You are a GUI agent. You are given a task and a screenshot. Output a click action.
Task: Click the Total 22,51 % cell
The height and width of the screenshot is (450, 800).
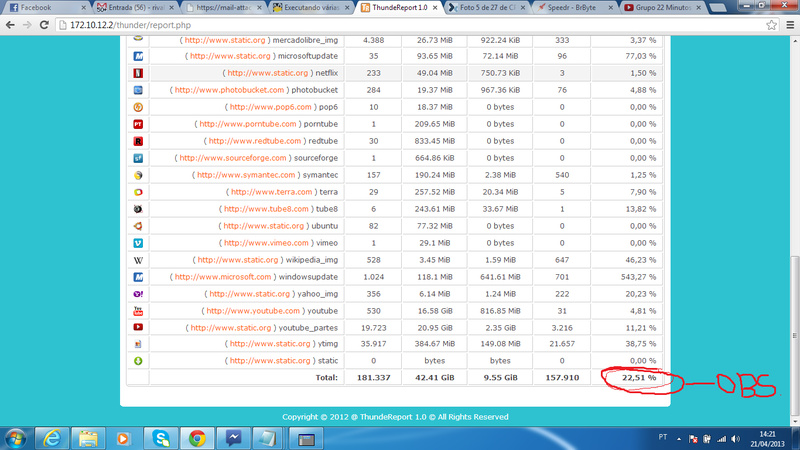coord(627,378)
